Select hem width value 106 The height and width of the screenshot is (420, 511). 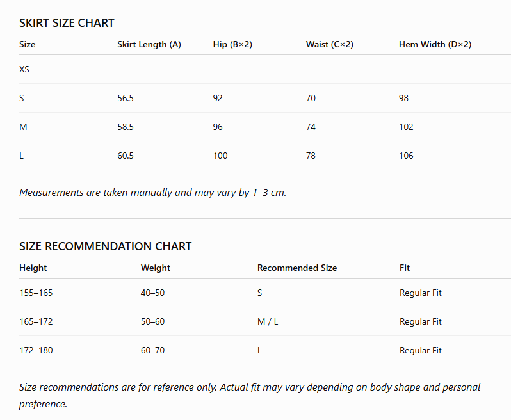[x=406, y=156]
